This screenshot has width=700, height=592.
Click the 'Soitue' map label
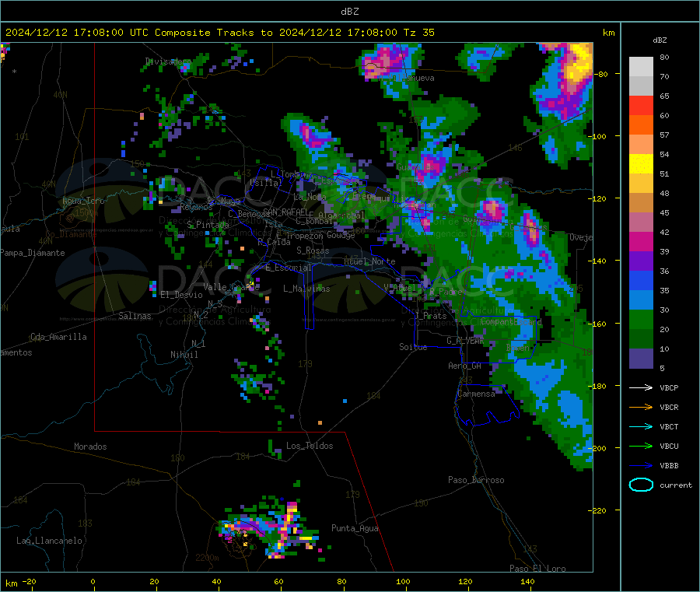pyautogui.click(x=413, y=347)
